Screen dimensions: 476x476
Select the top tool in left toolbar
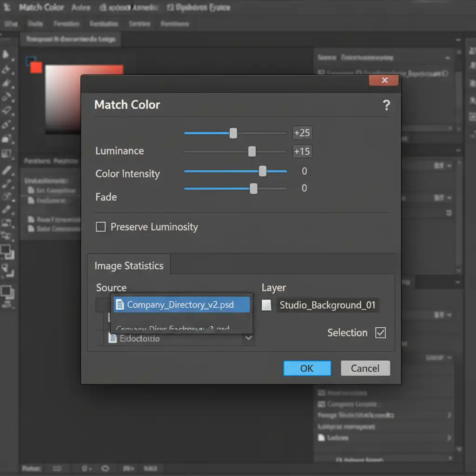[7, 55]
